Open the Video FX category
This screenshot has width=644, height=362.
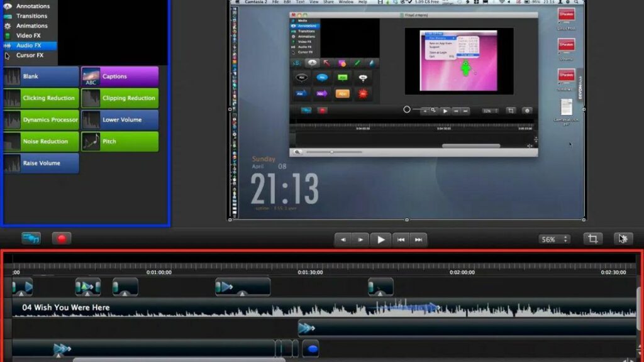pyautogui.click(x=28, y=36)
